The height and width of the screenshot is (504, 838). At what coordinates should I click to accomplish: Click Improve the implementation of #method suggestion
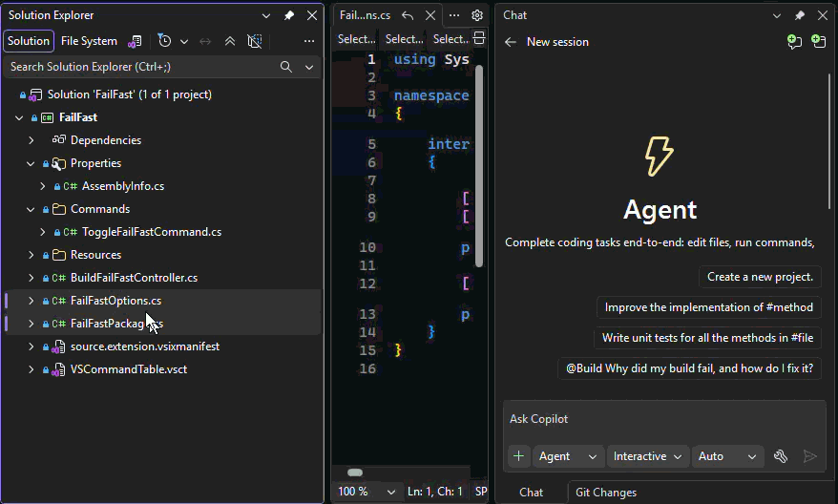tap(708, 307)
